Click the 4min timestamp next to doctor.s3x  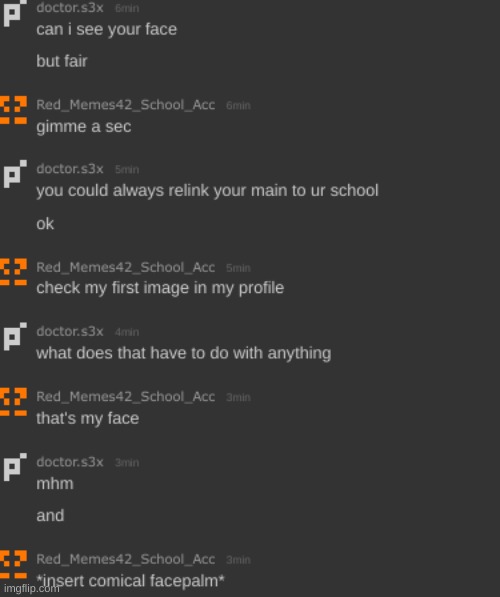click(127, 332)
